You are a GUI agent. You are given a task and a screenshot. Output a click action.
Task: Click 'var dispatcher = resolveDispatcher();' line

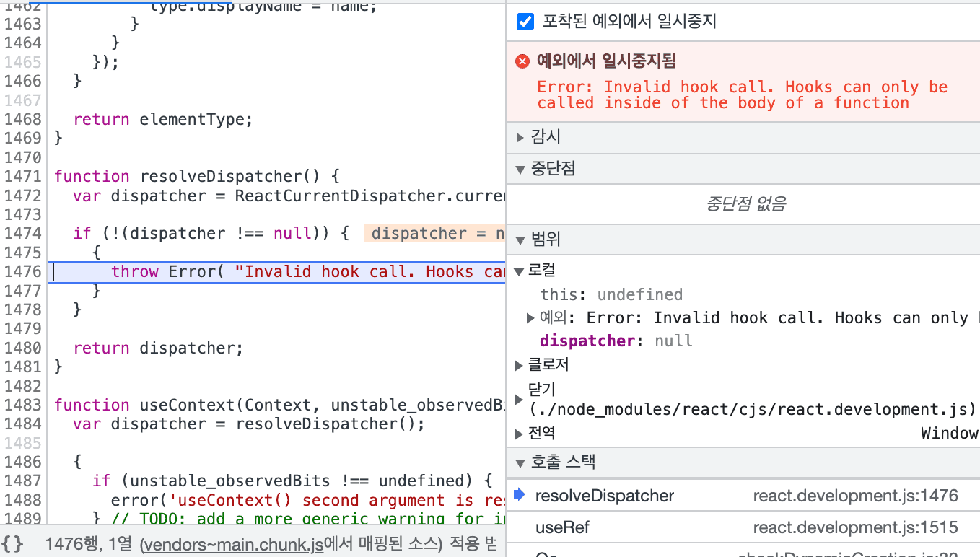point(249,424)
